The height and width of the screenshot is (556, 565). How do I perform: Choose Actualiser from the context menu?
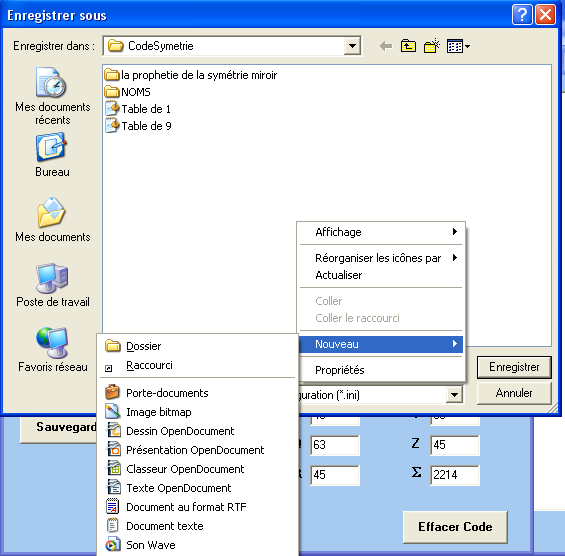pyautogui.click(x=381, y=275)
